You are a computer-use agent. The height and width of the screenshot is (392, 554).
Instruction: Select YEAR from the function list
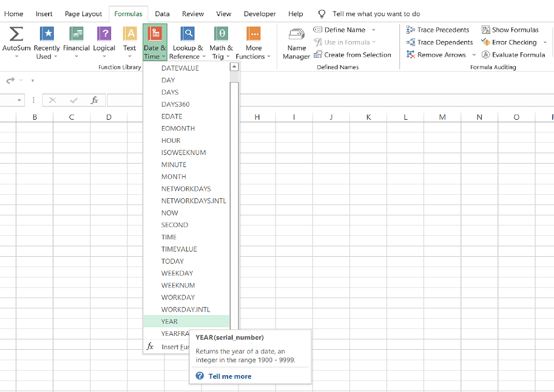170,321
